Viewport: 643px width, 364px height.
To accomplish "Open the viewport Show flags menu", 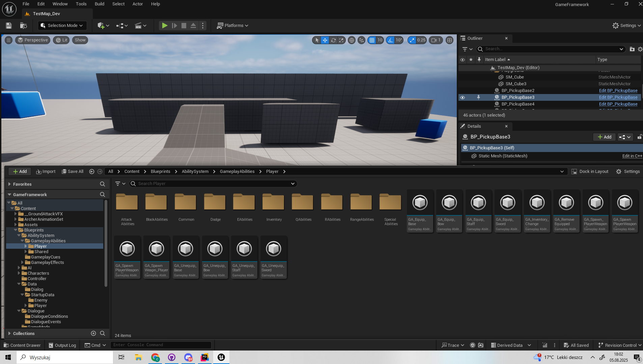I will pos(80,40).
